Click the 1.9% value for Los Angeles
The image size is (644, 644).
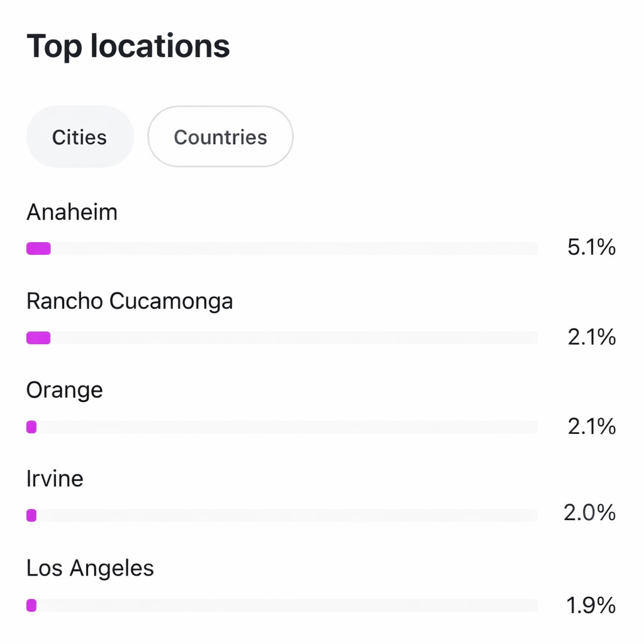pyautogui.click(x=591, y=606)
